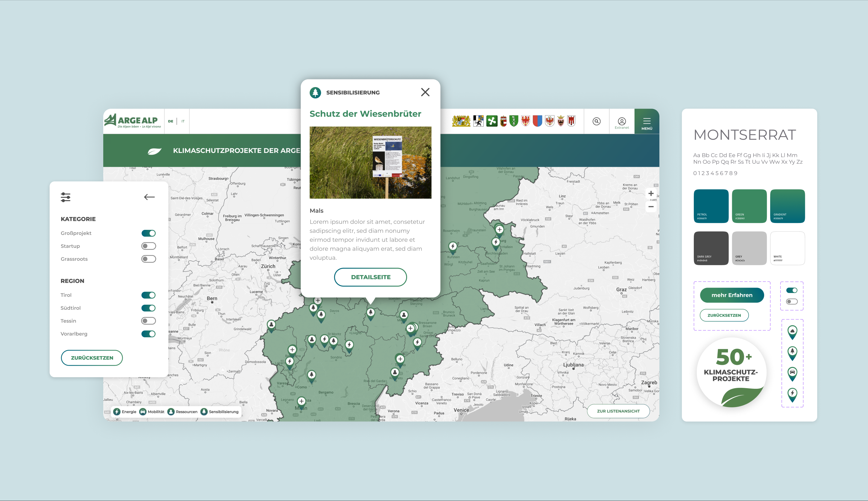Click the active toggle sample in style guide
This screenshot has width=868, height=501.
click(792, 290)
